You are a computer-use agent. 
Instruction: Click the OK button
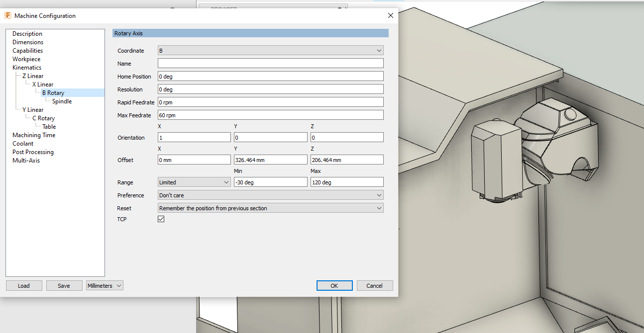click(334, 286)
